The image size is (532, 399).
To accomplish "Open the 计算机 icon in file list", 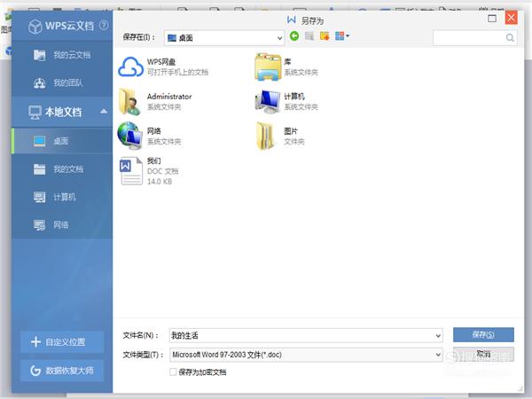I will (x=268, y=101).
